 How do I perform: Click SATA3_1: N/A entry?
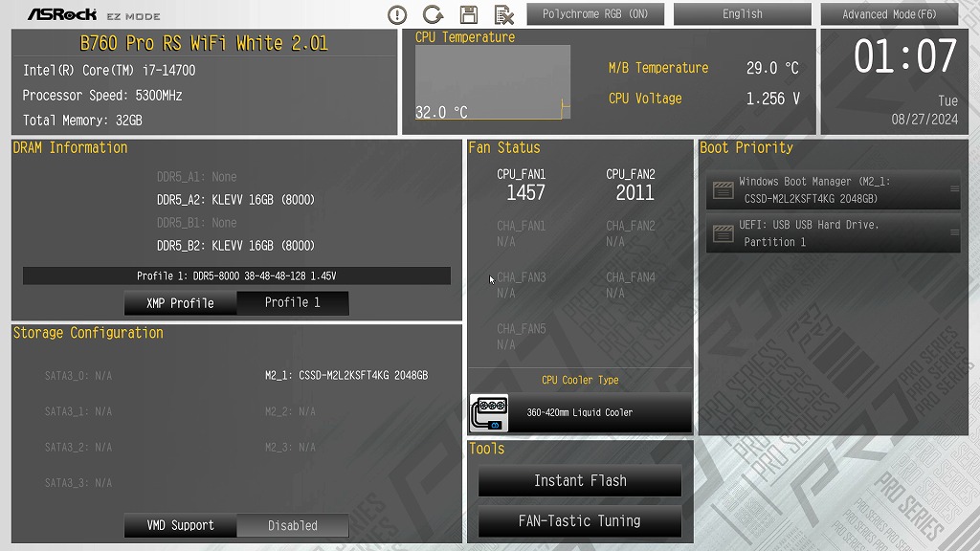point(78,411)
